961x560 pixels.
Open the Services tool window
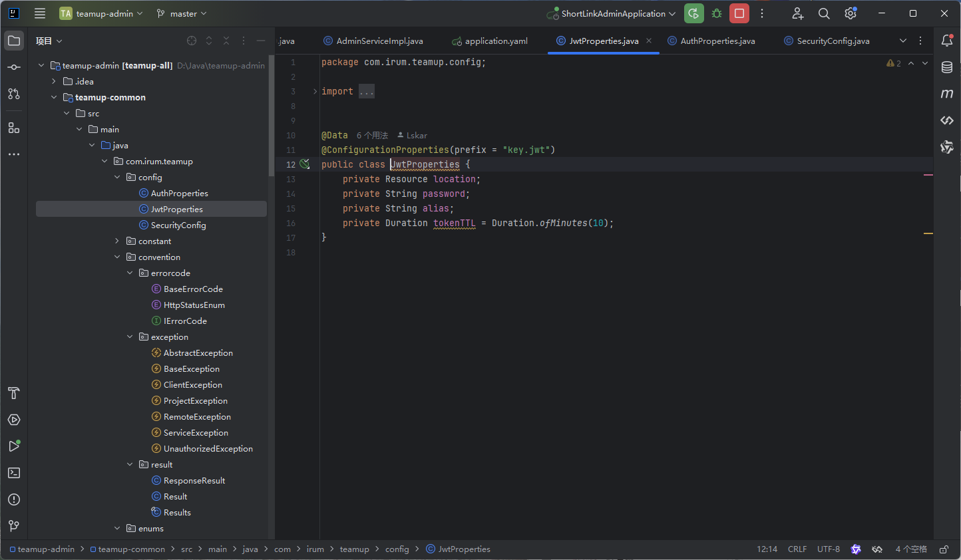[x=14, y=420]
